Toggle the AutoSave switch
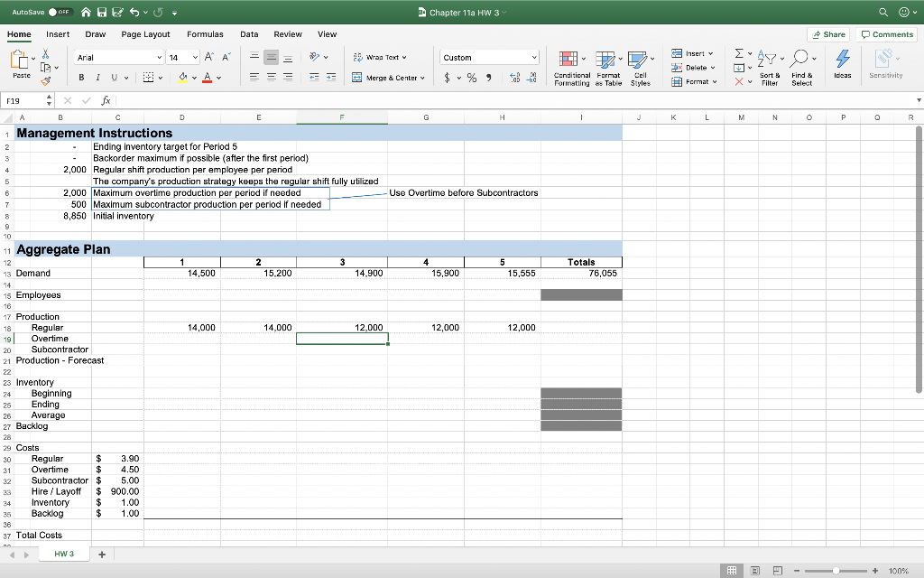This screenshot has width=924, height=578. pos(61,12)
